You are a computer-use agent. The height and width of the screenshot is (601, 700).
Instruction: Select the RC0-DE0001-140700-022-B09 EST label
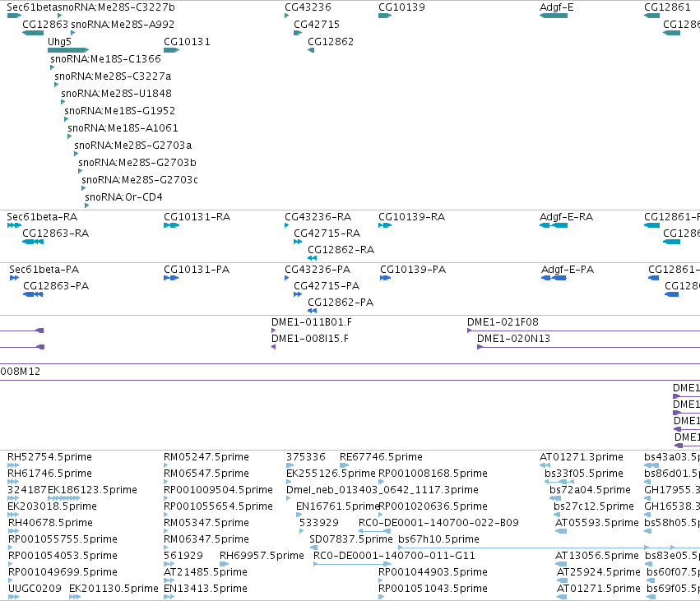pos(438,523)
